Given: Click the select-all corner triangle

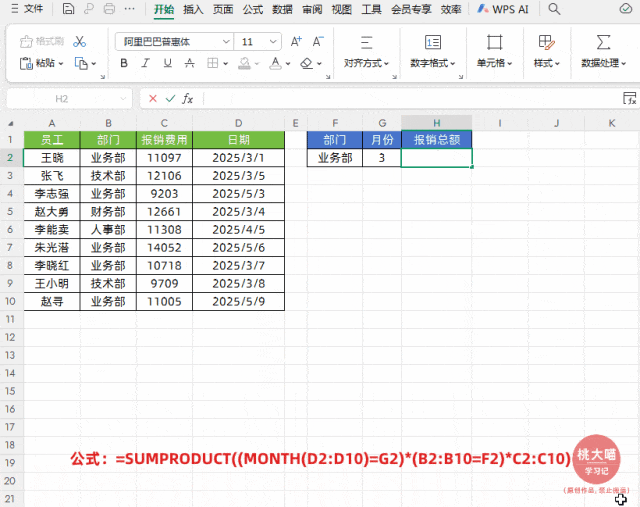Looking at the screenshot, I should (11, 123).
